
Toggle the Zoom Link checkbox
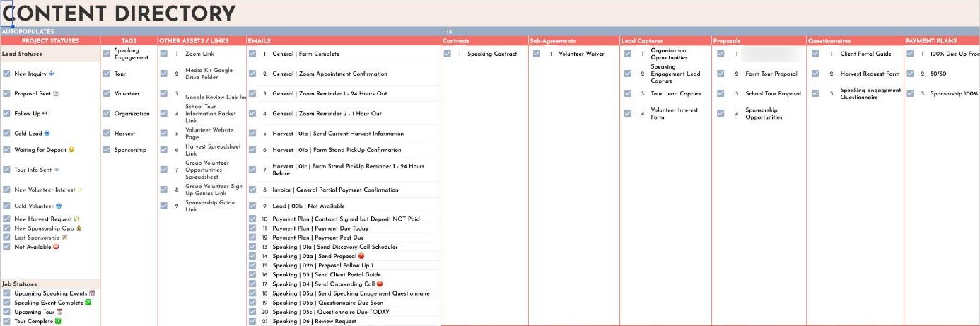pyautogui.click(x=164, y=54)
